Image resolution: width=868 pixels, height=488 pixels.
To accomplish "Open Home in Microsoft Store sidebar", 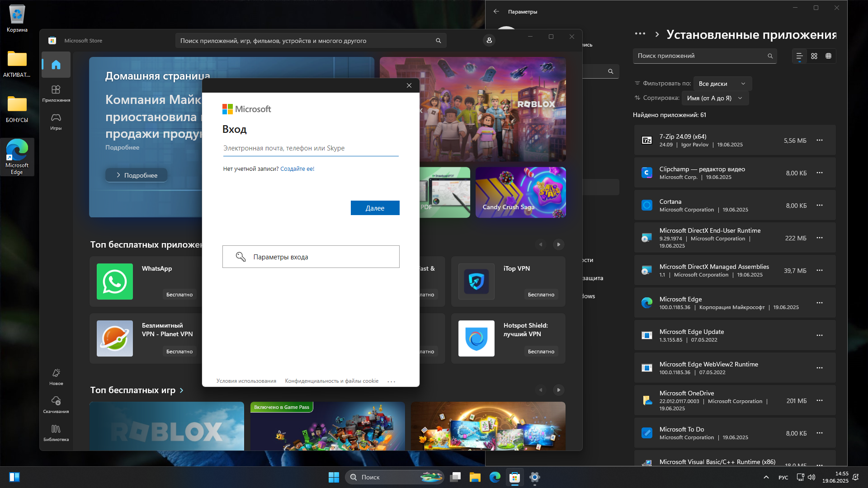I will pyautogui.click(x=56, y=65).
